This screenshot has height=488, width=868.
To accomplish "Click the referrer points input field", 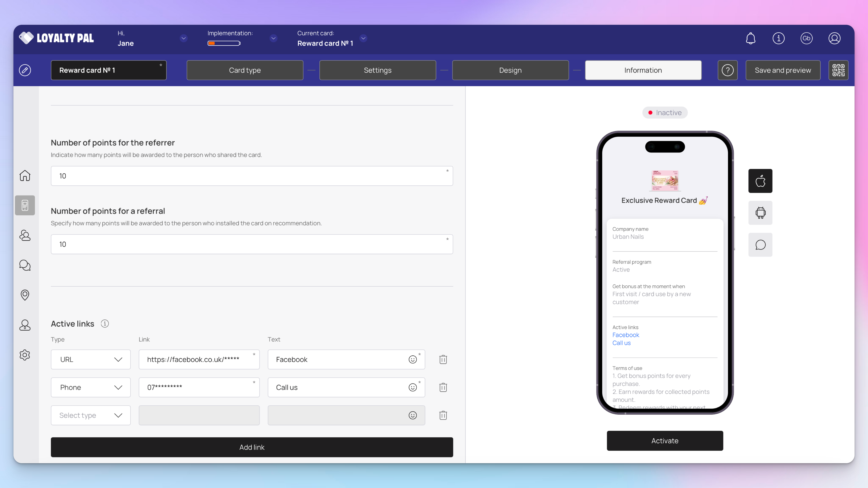I will pos(252,176).
